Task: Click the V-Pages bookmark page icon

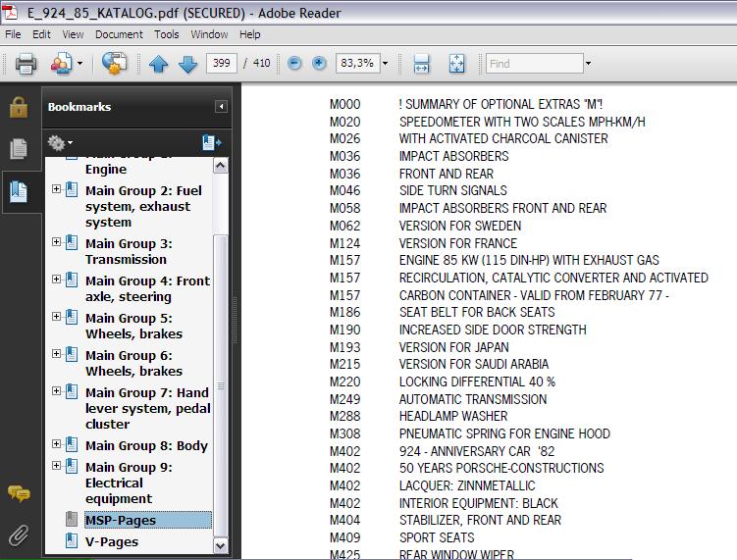Action: 72,540
